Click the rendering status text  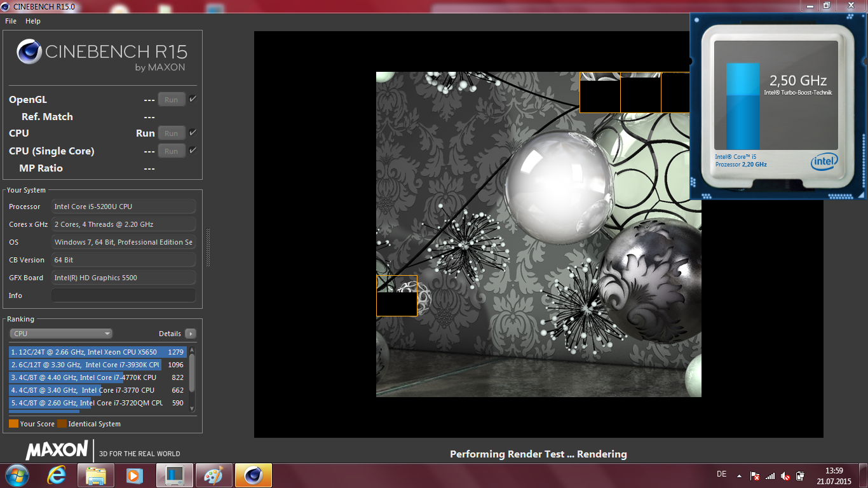(538, 454)
